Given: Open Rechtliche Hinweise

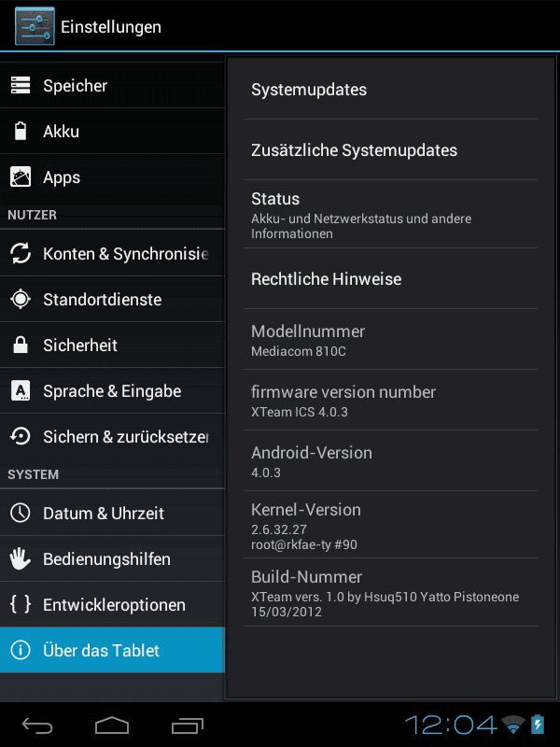Looking at the screenshot, I should (x=390, y=278).
